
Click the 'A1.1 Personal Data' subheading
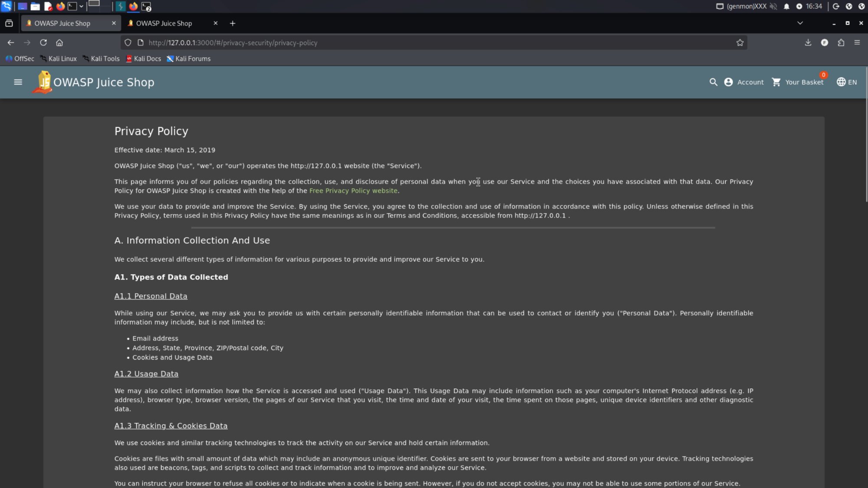point(151,296)
